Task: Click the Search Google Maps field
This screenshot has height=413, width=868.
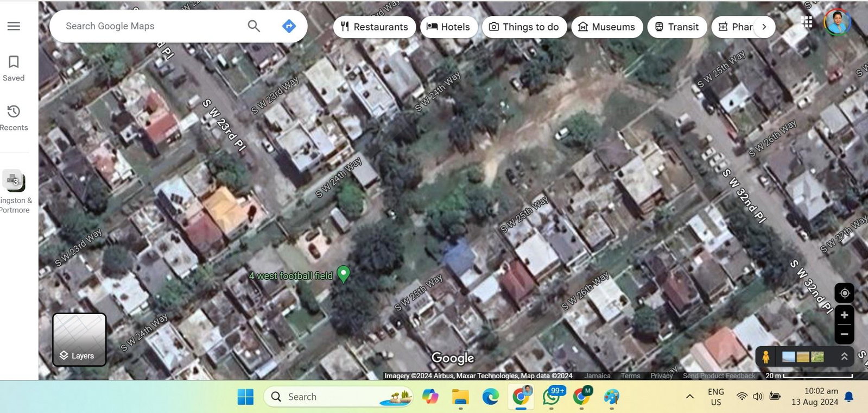Action: 152,26
